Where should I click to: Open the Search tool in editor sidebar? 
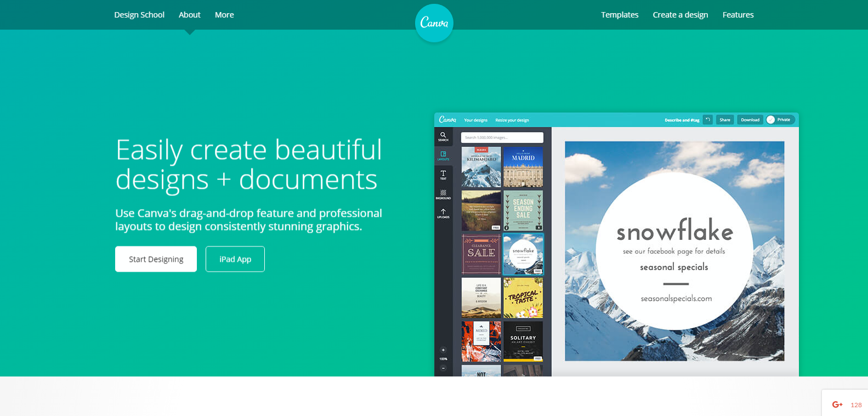coord(443,137)
